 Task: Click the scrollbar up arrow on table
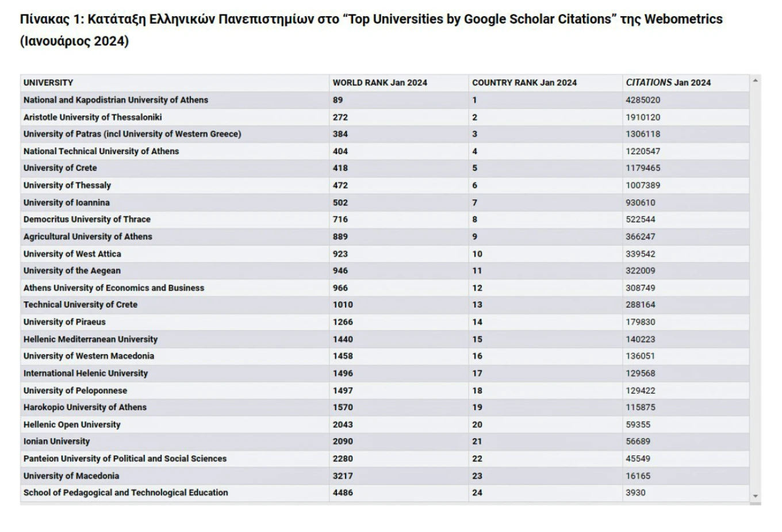point(756,81)
